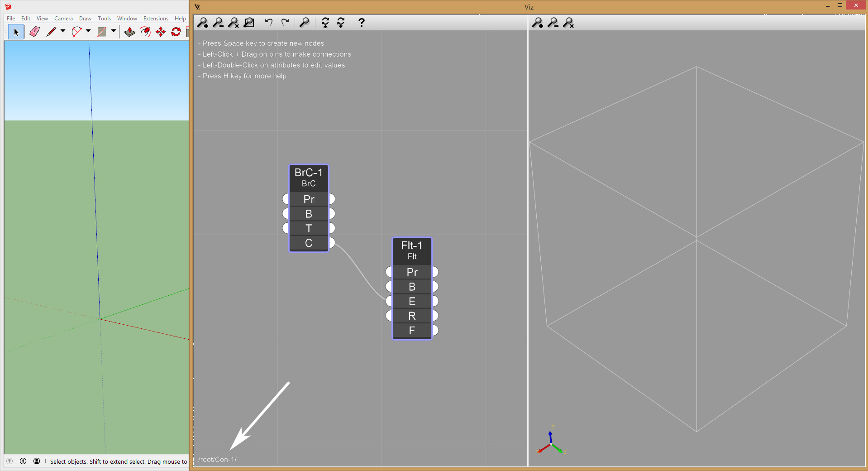Click the C output pin on BrC-1

332,243
